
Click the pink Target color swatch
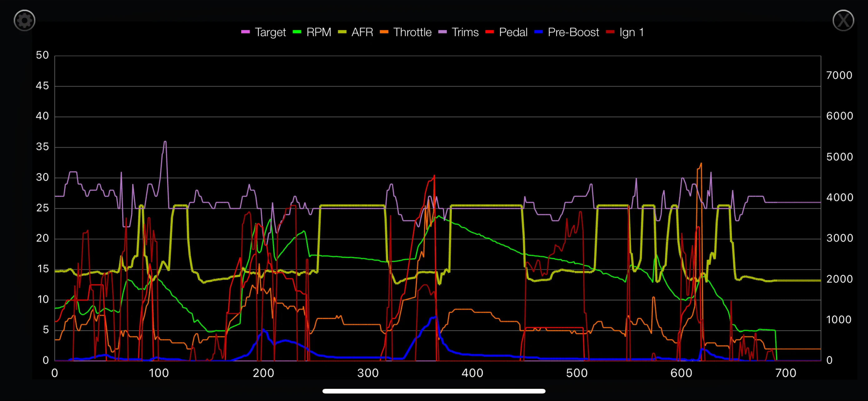246,32
